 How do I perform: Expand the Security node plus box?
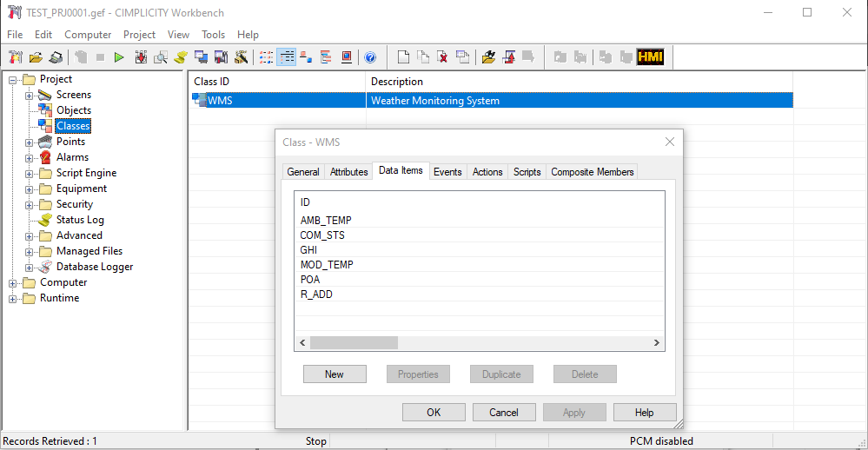pos(30,205)
